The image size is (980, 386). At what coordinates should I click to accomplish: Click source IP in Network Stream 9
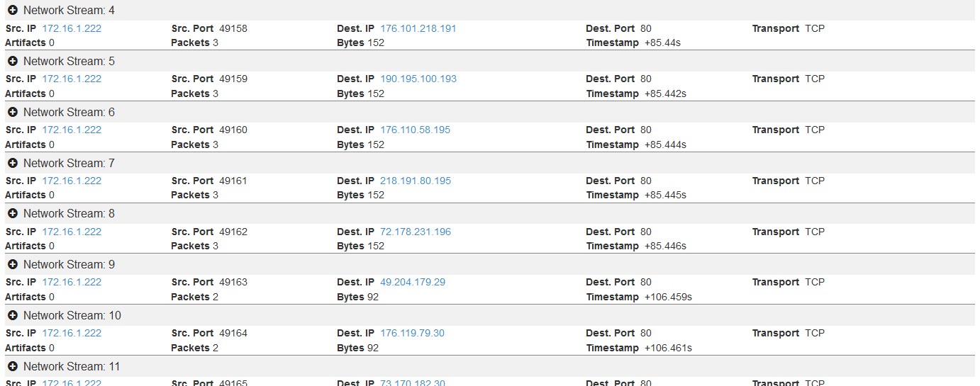coord(72,283)
